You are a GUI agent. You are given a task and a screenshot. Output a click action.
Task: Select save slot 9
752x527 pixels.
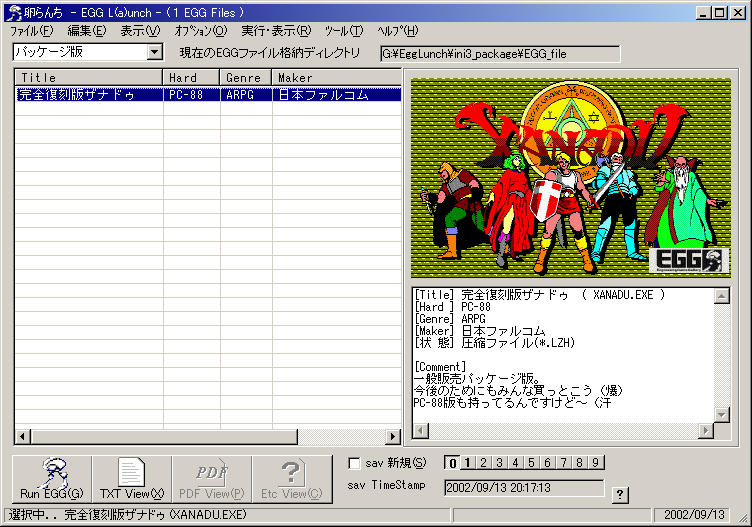pyautogui.click(x=595, y=463)
